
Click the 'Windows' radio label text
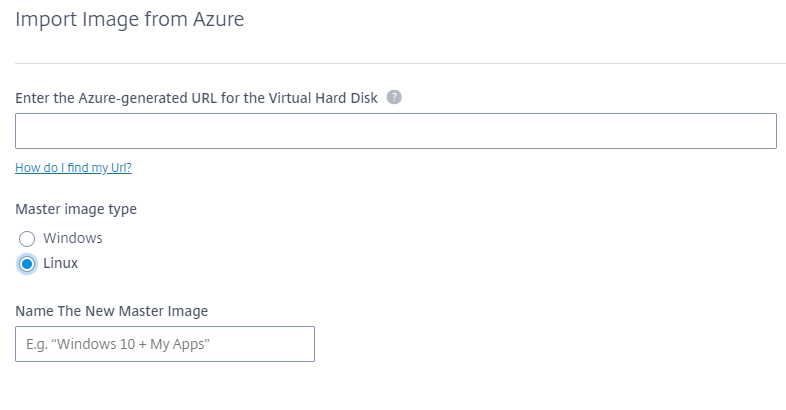(72, 238)
